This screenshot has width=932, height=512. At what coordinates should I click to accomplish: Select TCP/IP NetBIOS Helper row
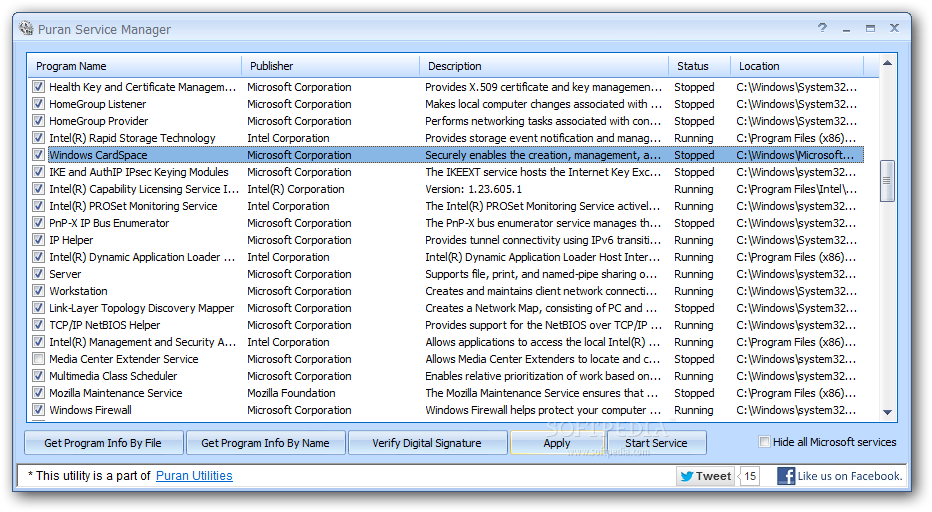[446, 325]
